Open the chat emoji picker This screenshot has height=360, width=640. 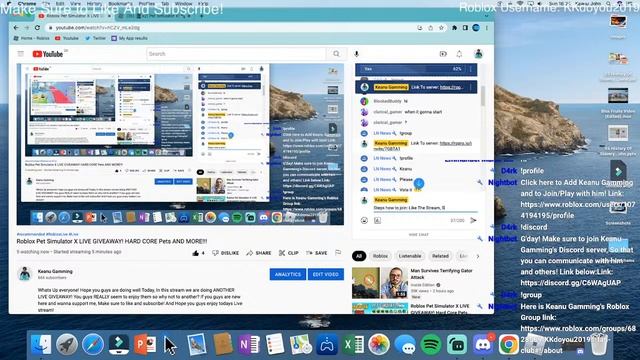pyautogui.click(x=364, y=220)
